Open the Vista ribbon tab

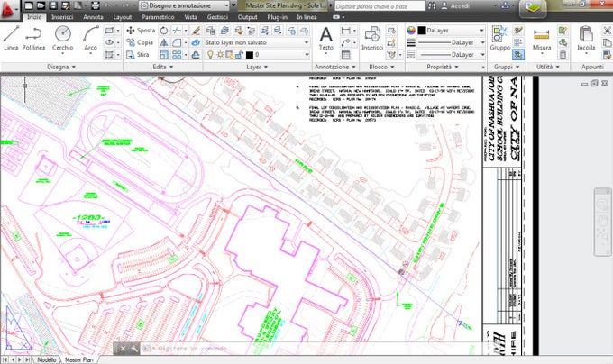(x=191, y=17)
